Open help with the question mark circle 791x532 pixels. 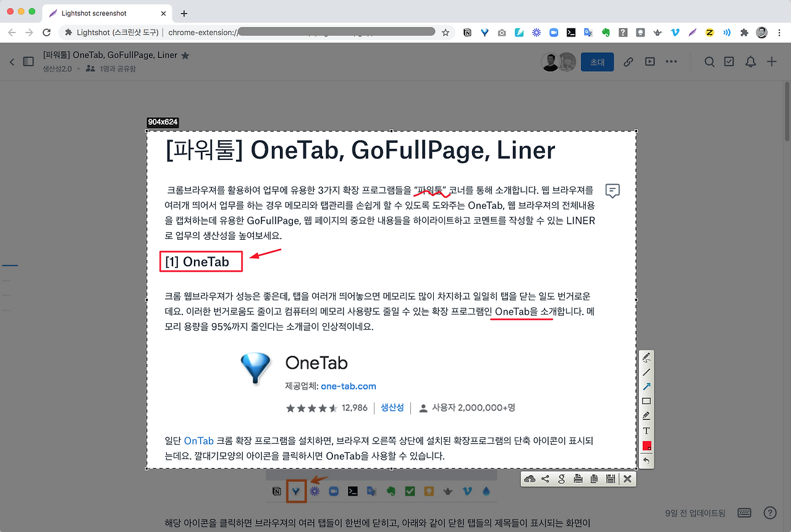pos(770,513)
